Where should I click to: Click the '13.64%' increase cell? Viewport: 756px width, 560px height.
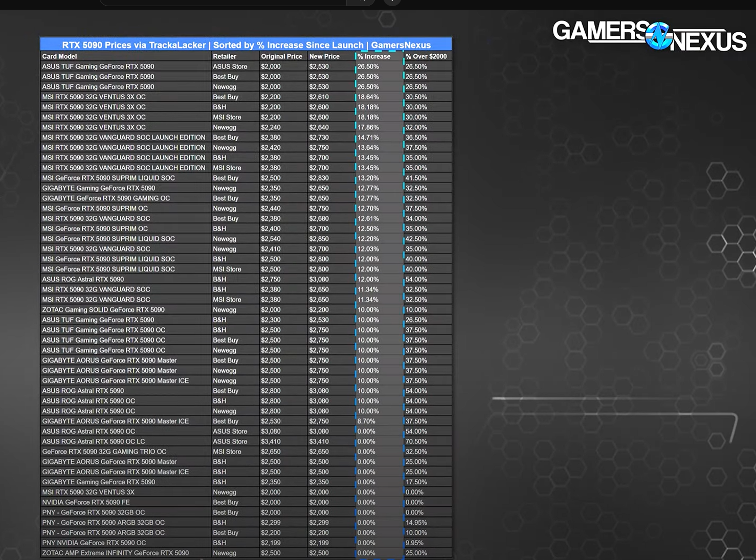[x=368, y=147]
